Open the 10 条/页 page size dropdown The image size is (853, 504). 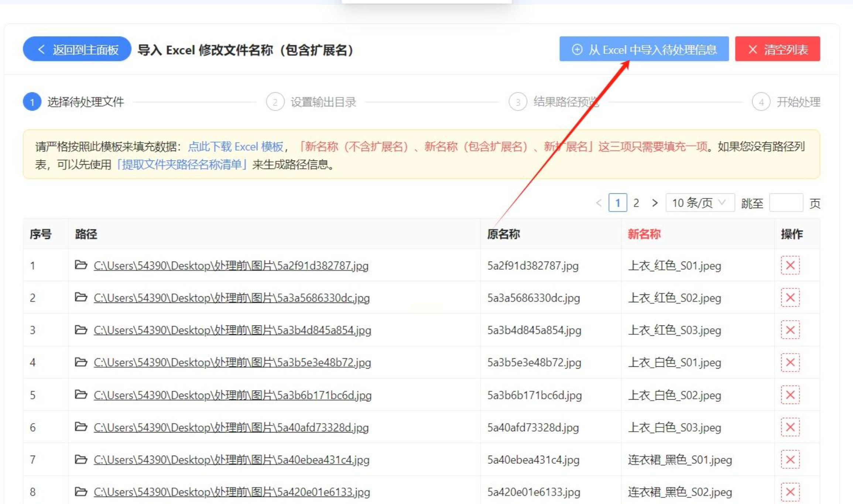click(x=699, y=203)
